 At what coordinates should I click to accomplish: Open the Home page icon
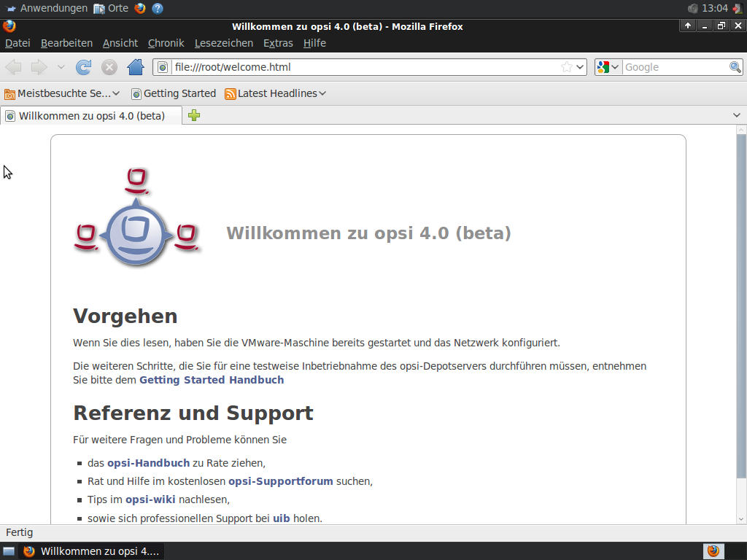[136, 66]
